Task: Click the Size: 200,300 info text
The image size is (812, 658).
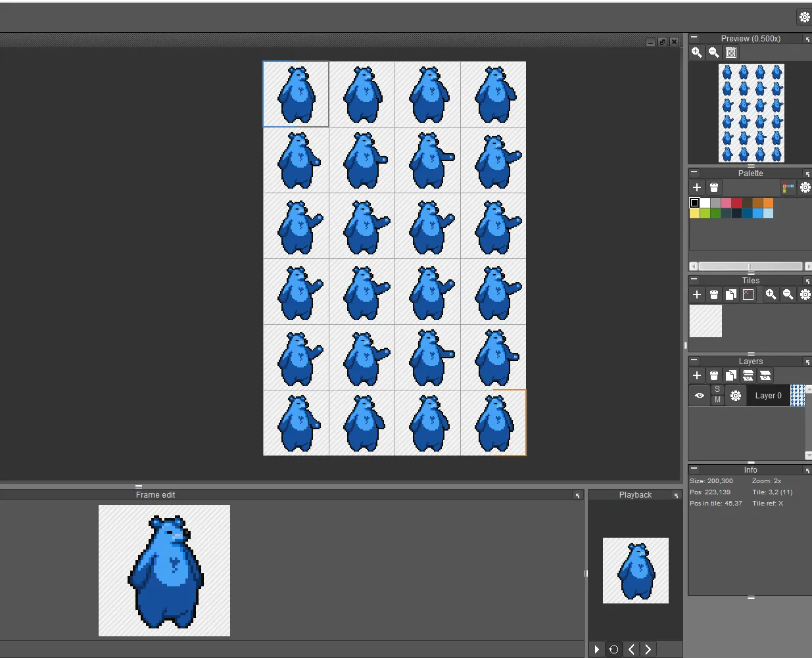Action: click(711, 481)
